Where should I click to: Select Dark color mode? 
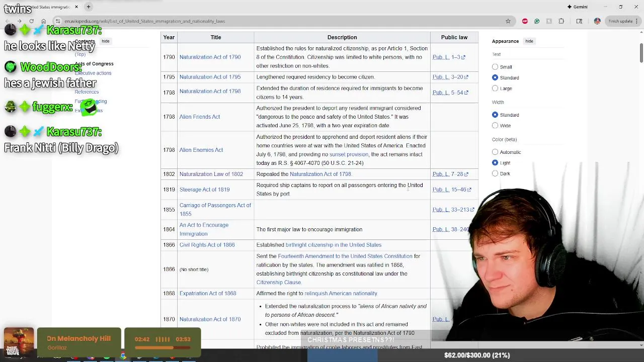pos(495,173)
